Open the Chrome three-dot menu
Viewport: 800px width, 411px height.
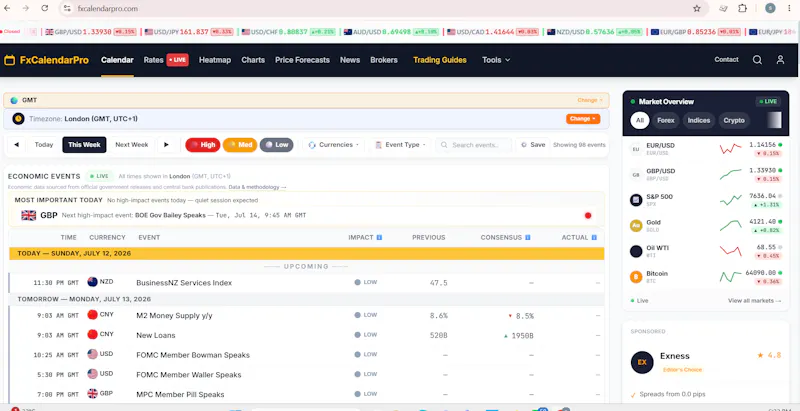pyautogui.click(x=789, y=8)
